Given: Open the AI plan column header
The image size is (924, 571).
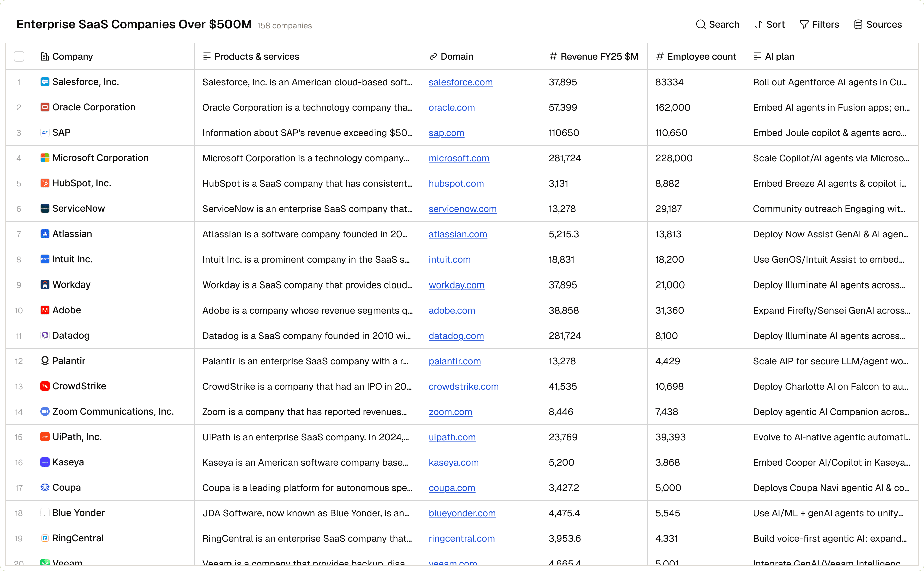Looking at the screenshot, I should (x=832, y=56).
